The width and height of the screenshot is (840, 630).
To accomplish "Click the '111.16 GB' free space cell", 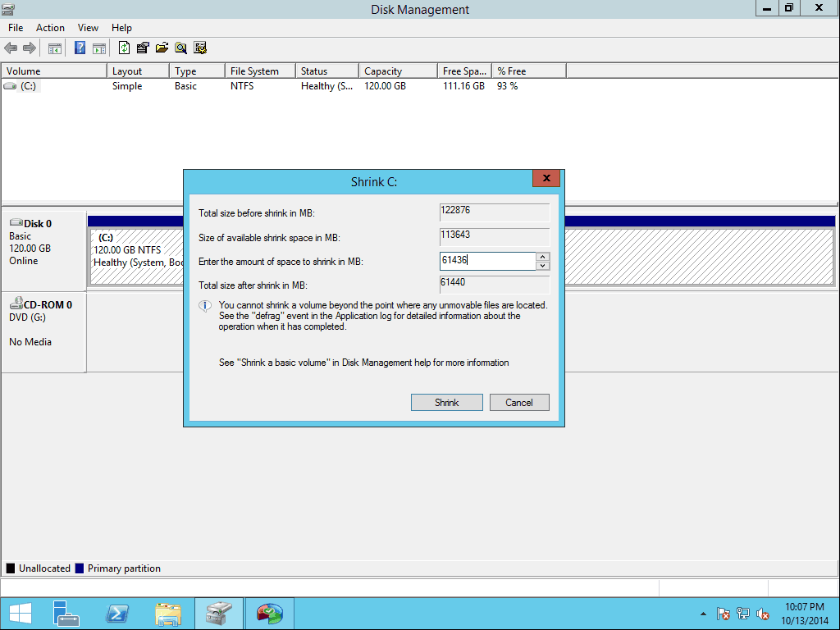I will [464, 85].
